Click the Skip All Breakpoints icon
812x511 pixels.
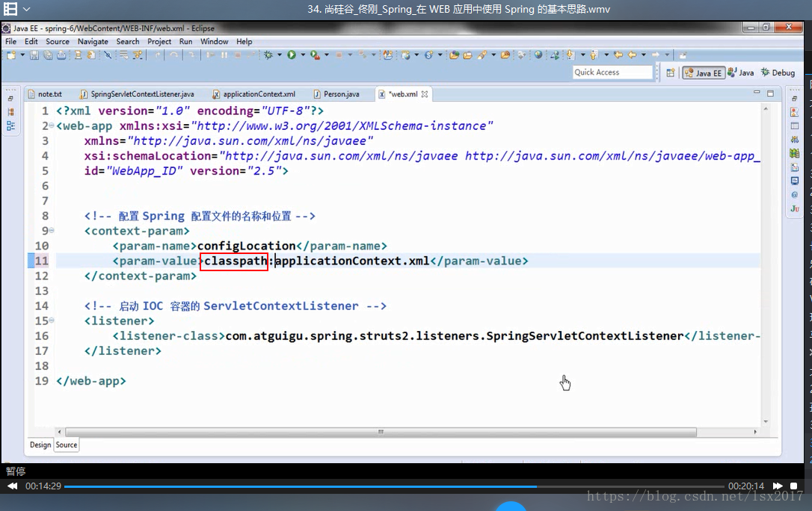pos(108,55)
